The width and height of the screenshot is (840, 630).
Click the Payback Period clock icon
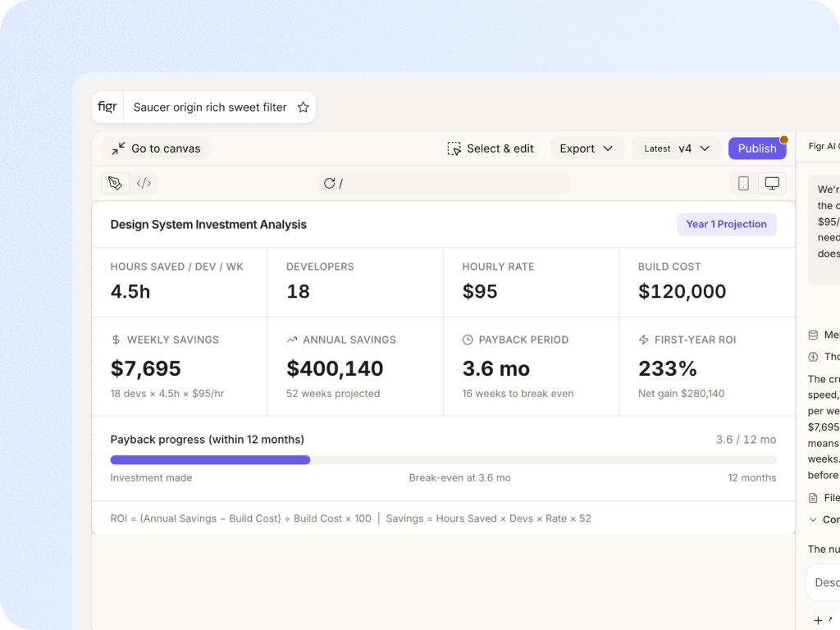point(468,340)
